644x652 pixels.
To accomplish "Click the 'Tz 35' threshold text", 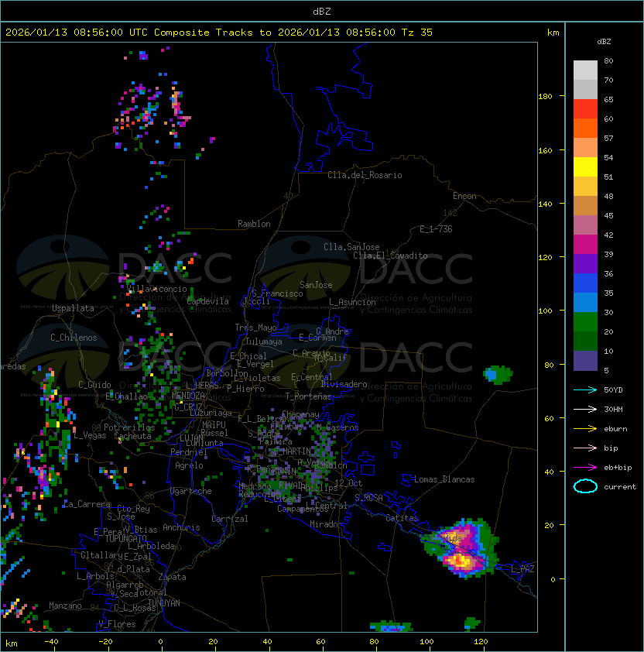I will 417,33.
